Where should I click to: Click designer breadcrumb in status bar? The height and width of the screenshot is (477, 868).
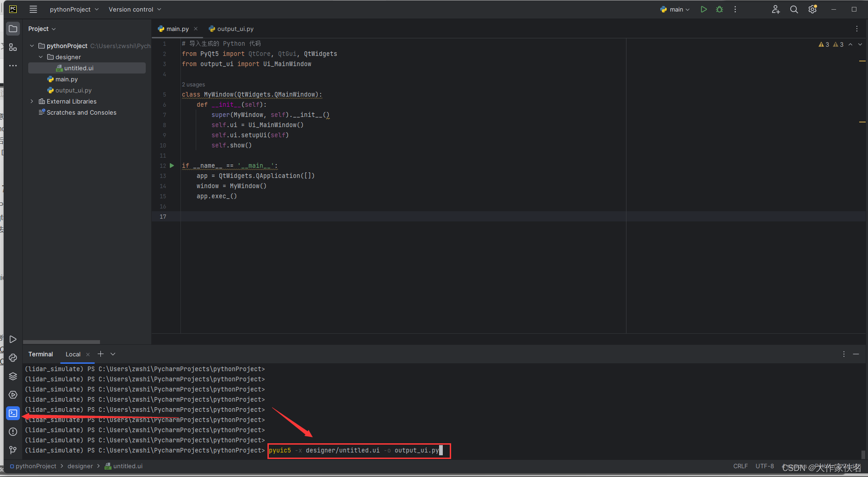coord(80,466)
